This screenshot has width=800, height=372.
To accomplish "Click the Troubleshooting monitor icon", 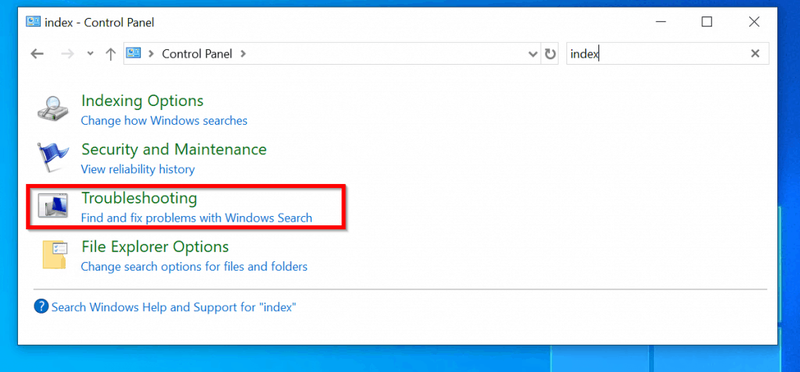I will (53, 206).
